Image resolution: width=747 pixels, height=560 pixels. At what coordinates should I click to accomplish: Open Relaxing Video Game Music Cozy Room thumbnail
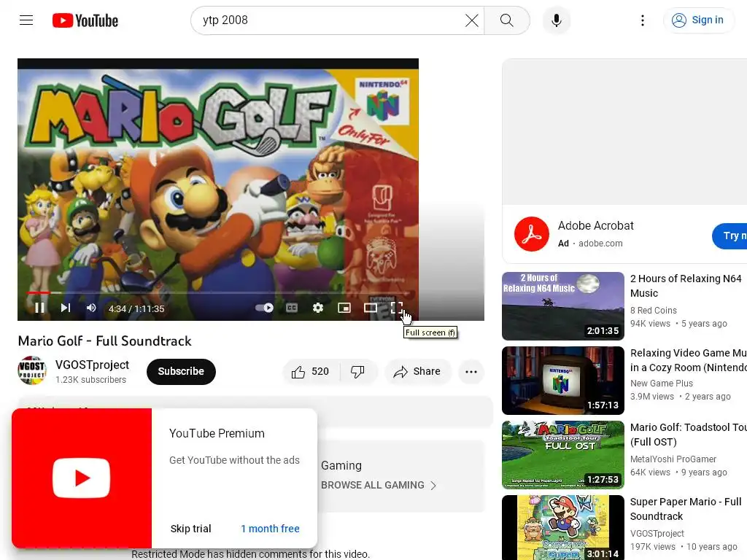click(562, 381)
